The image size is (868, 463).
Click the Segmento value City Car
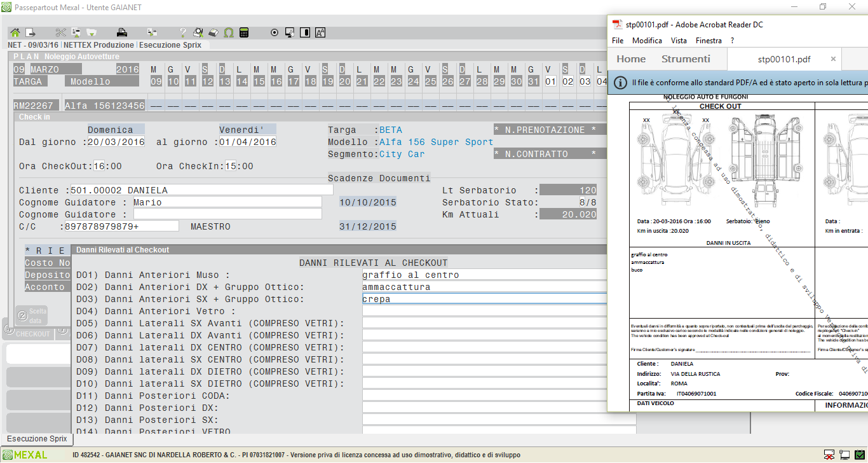(x=402, y=154)
